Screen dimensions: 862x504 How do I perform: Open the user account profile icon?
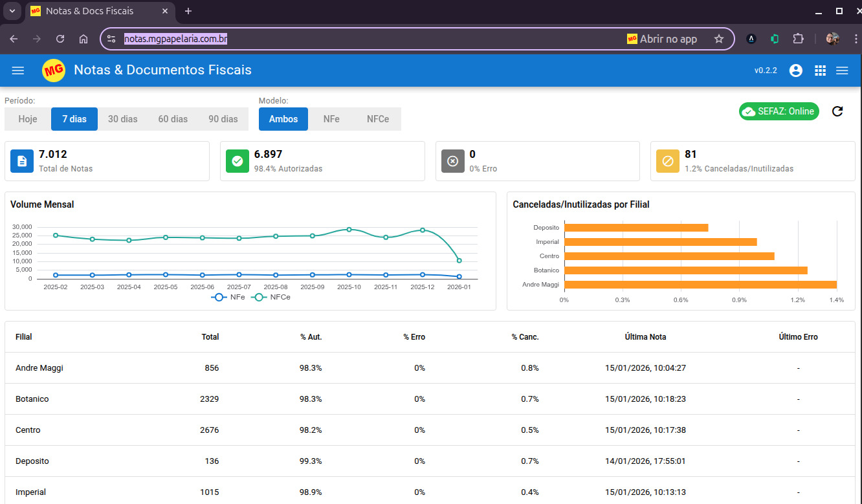(796, 71)
